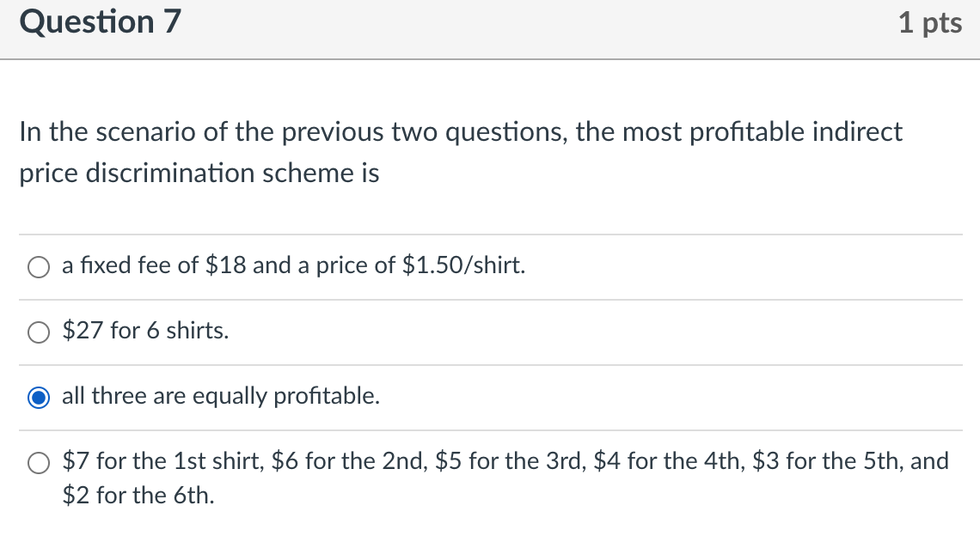Image resolution: width=980 pixels, height=536 pixels.
Task: Click the radio circle beside '$27 for 6 shirts'
Action: [x=38, y=332]
